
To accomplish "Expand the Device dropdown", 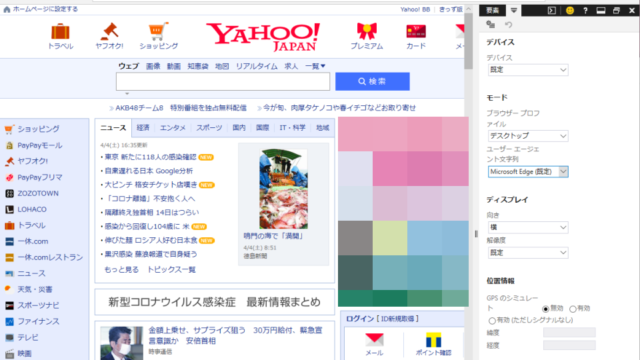I will pos(528,70).
